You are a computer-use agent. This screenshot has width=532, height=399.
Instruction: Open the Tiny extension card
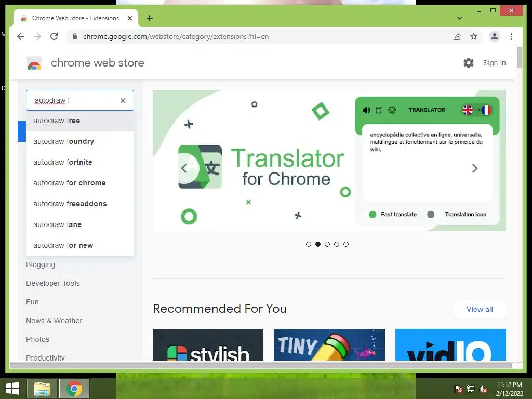(329, 345)
